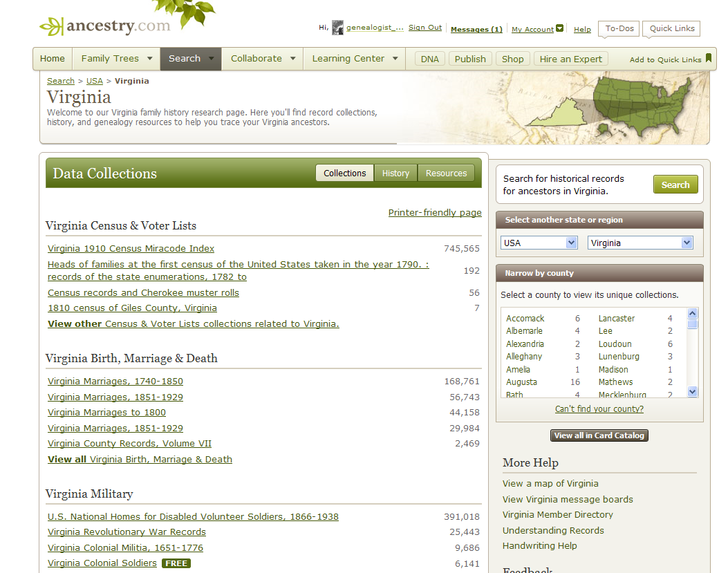Click the Publish button

click(x=470, y=59)
